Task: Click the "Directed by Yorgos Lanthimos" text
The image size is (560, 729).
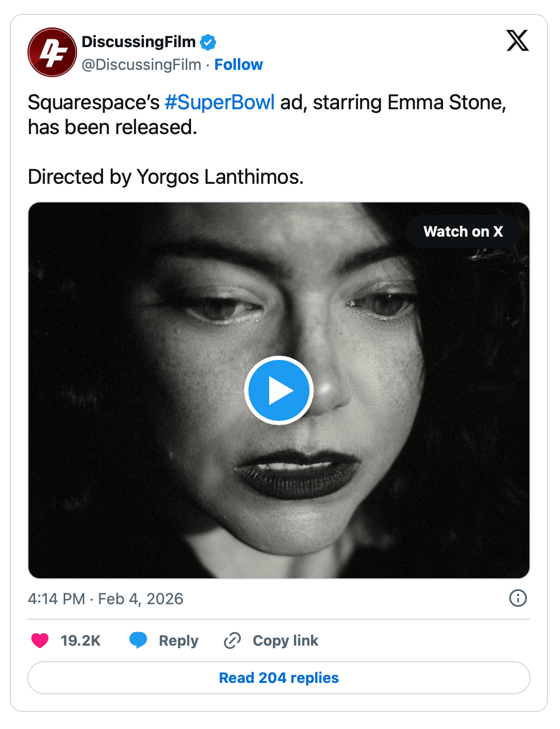Action: point(166,177)
